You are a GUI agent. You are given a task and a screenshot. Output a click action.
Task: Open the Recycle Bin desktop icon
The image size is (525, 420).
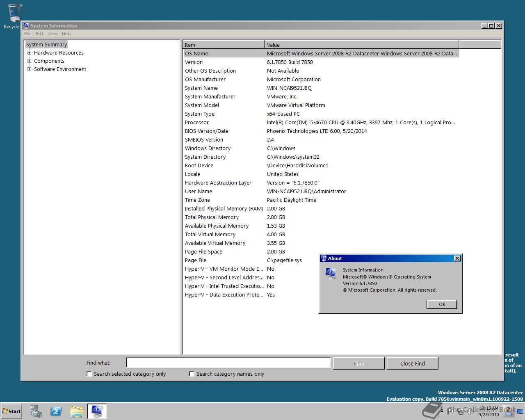pos(14,16)
